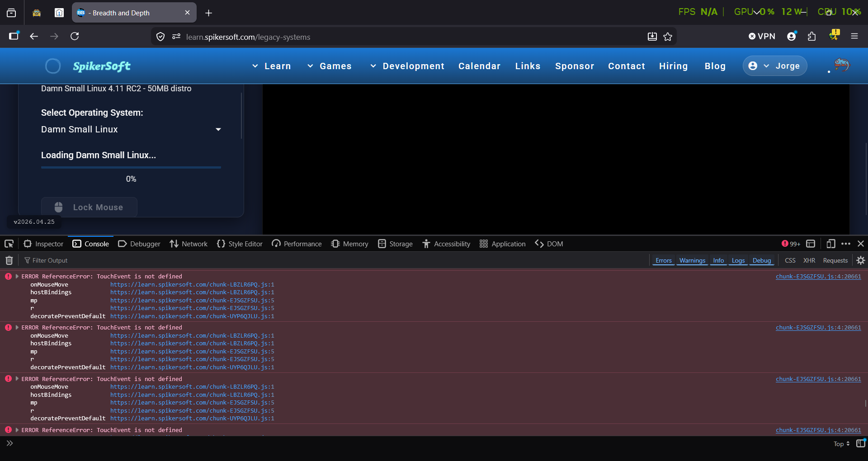Image resolution: width=868 pixels, height=461 pixels.
Task: Click the red 99+ error count
Action: point(791,244)
